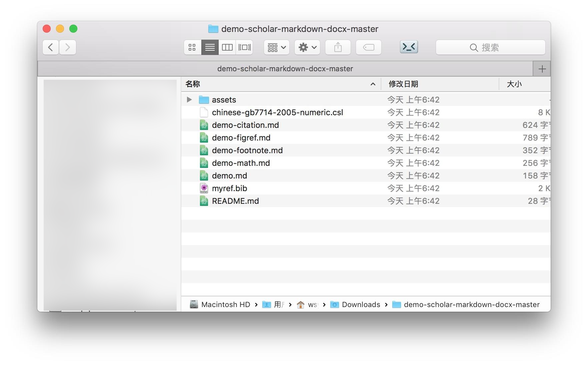Switch to column view mode
Screen dimensions: 588x365
pyautogui.click(x=227, y=47)
